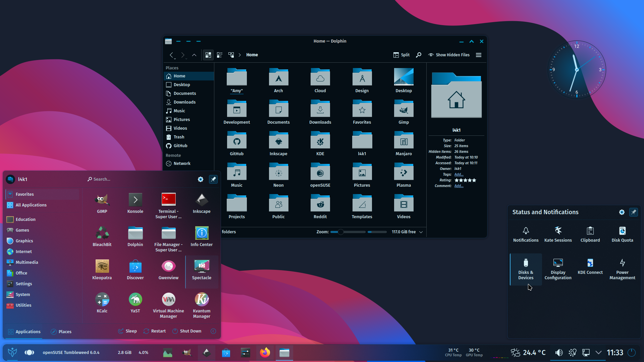Click the breadcrumb chevron before Home

coord(240,55)
